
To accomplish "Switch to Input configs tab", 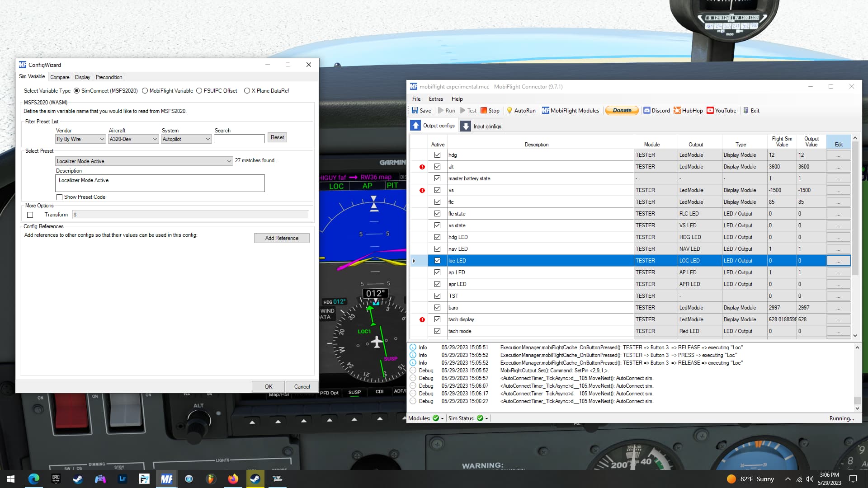I will [481, 126].
